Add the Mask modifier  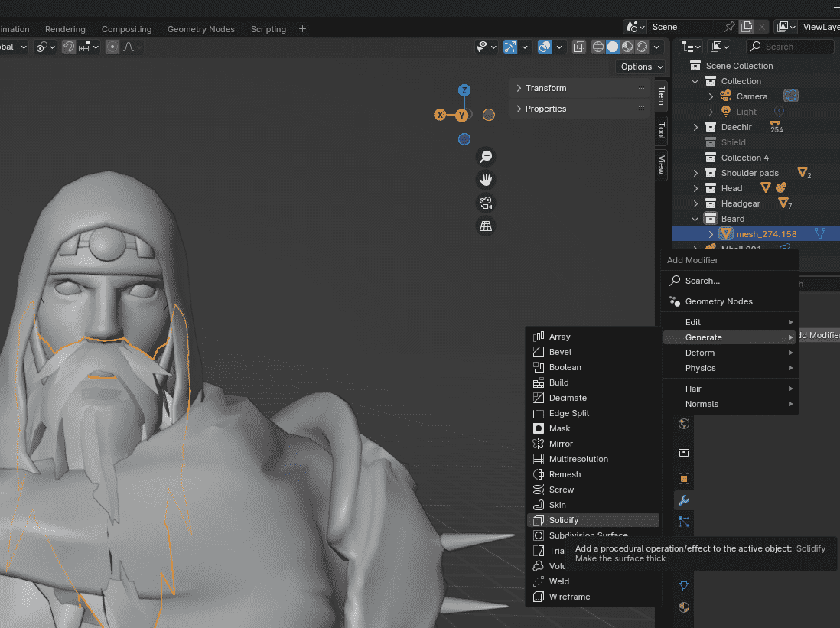[593, 428]
